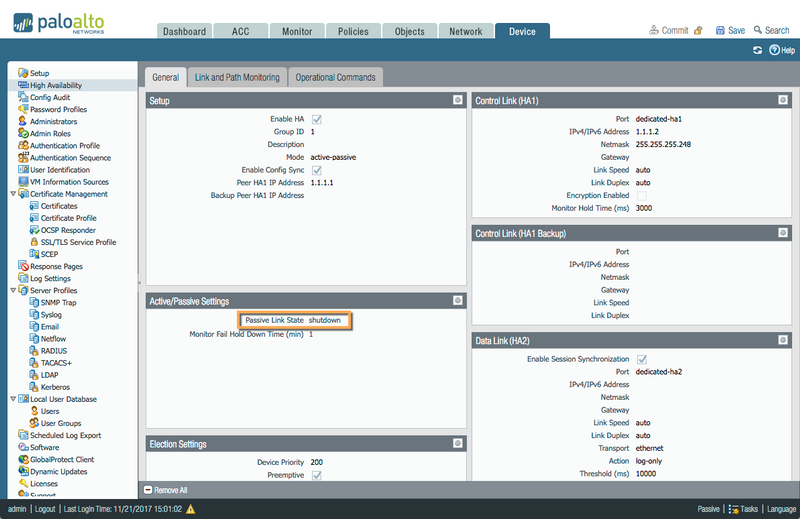Collapse the Server Profiles tree node

pyautogui.click(x=13, y=290)
